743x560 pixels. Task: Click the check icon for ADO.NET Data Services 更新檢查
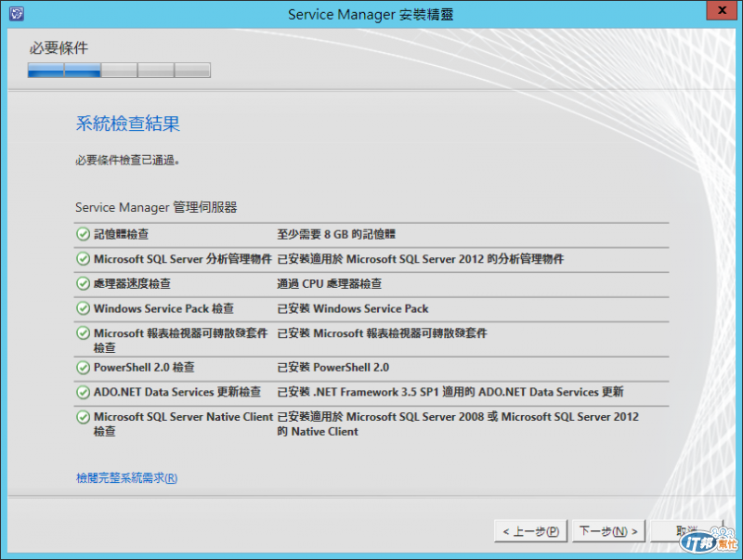pyautogui.click(x=83, y=392)
